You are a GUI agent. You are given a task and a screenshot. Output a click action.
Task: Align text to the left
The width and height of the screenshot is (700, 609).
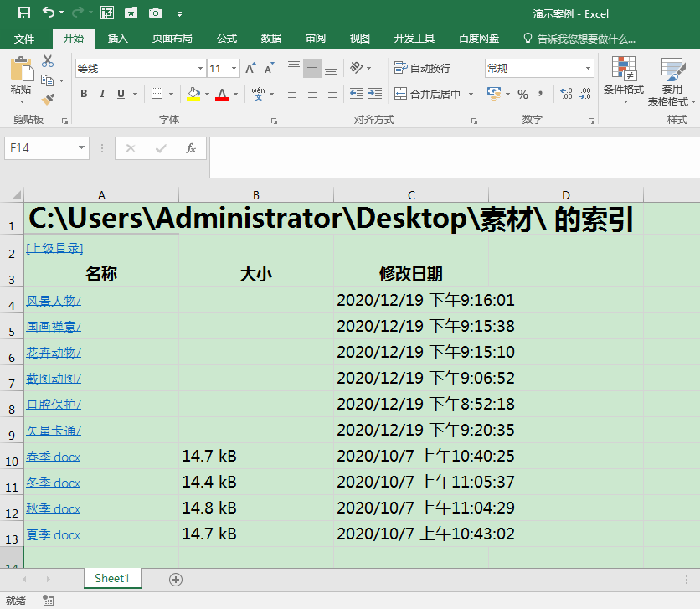[x=294, y=93]
